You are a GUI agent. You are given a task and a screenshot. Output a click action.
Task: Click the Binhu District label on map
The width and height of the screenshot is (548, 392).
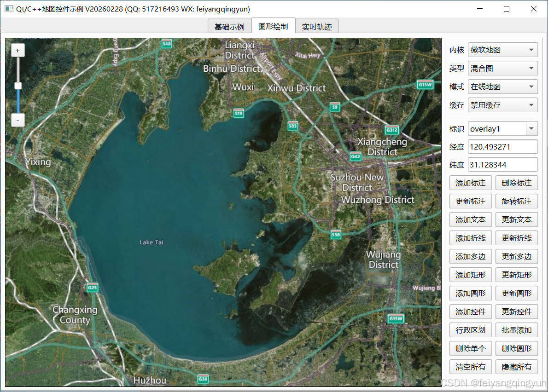coord(232,69)
